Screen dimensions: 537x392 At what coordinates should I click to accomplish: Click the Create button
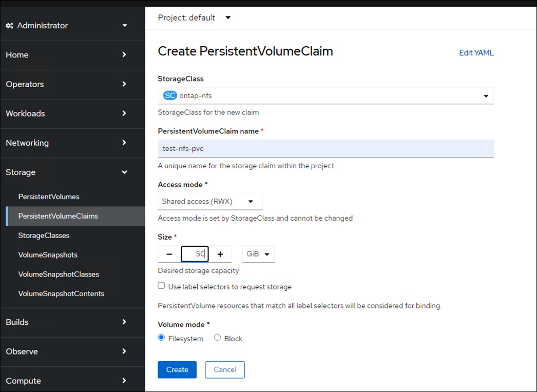pos(177,369)
